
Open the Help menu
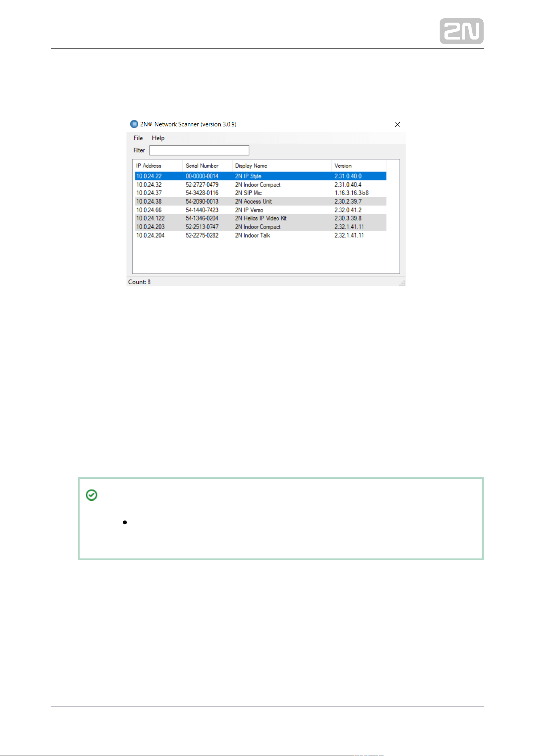(x=158, y=138)
